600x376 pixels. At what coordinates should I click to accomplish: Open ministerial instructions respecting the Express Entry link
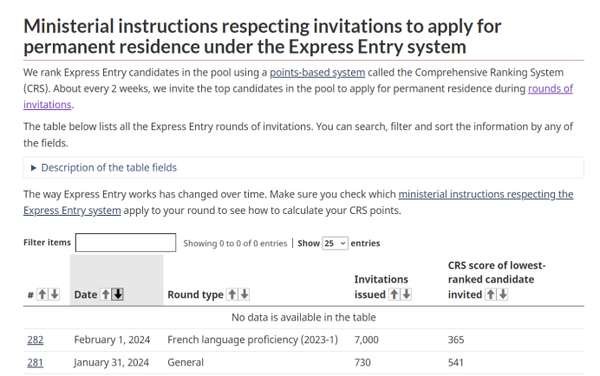[298, 202]
